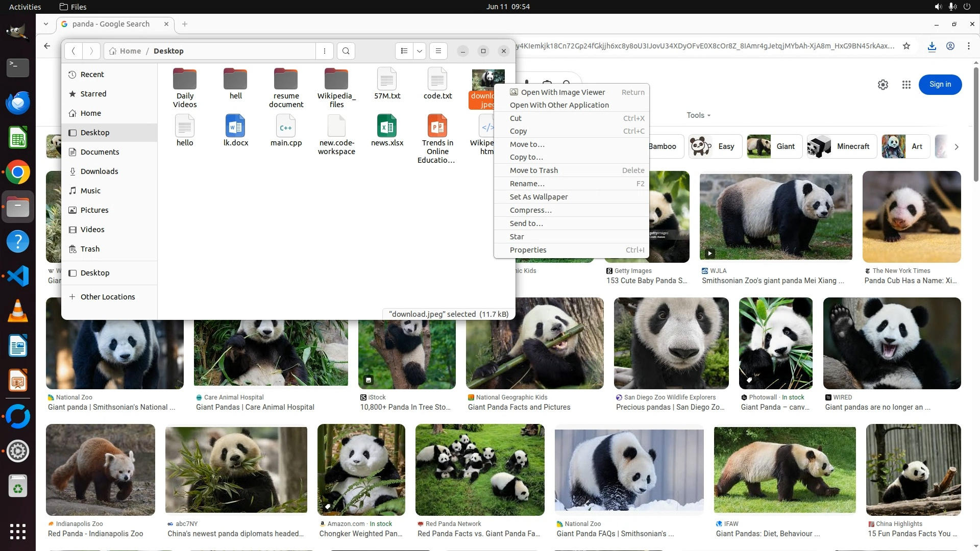This screenshot has height=551, width=980.
Task: Go back using Files back arrow
Action: [73, 51]
